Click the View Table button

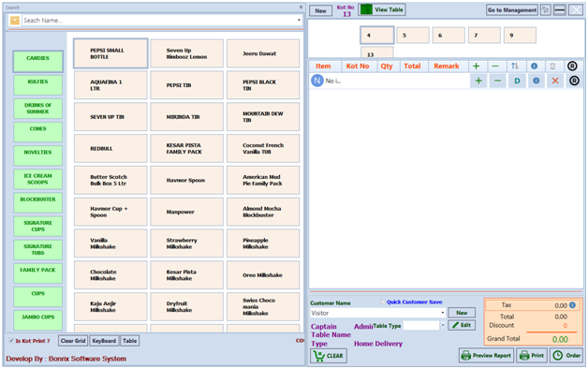coord(382,9)
